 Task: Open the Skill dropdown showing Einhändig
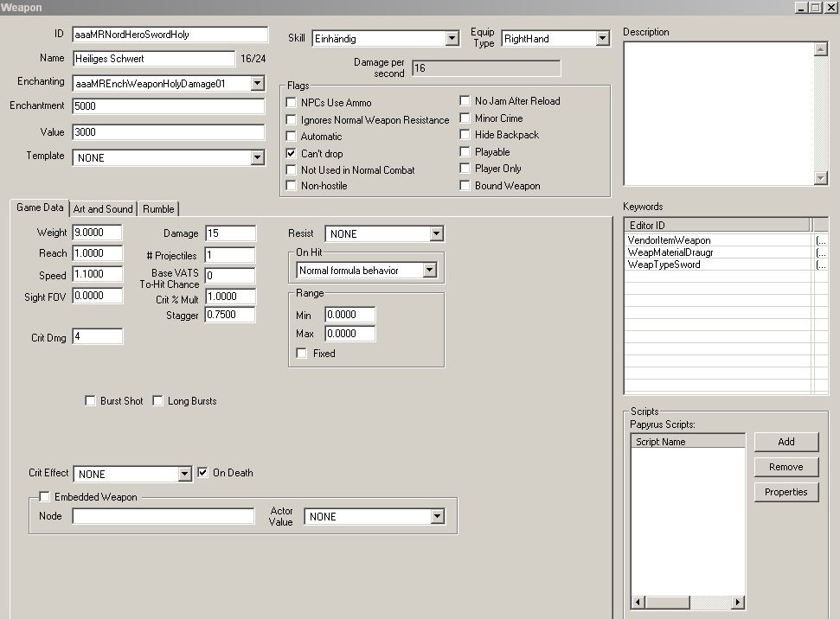coord(452,39)
